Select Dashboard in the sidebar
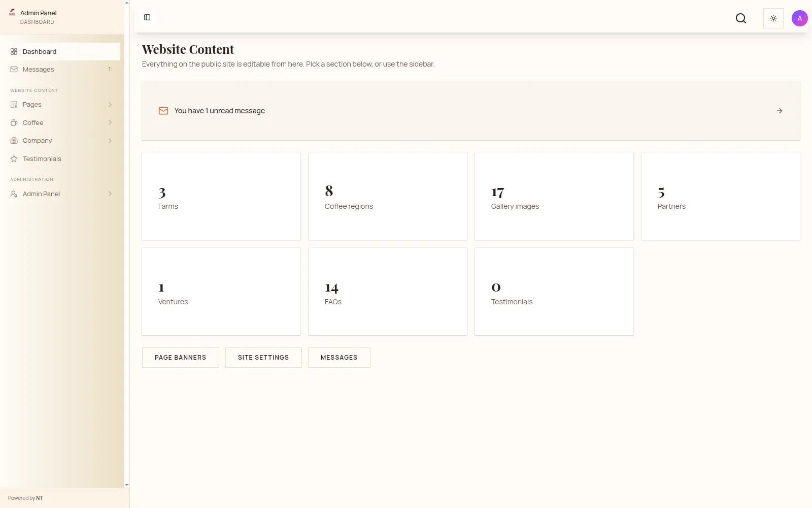The width and height of the screenshot is (812, 508). coord(63,51)
